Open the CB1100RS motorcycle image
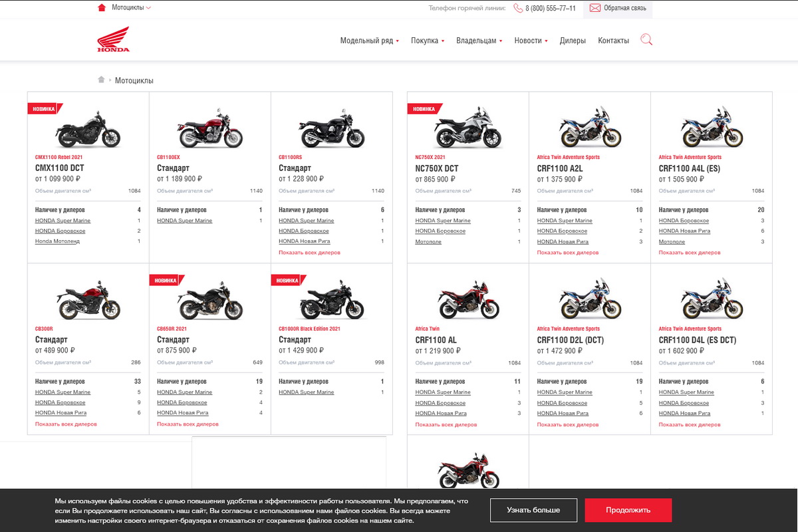 click(331, 128)
